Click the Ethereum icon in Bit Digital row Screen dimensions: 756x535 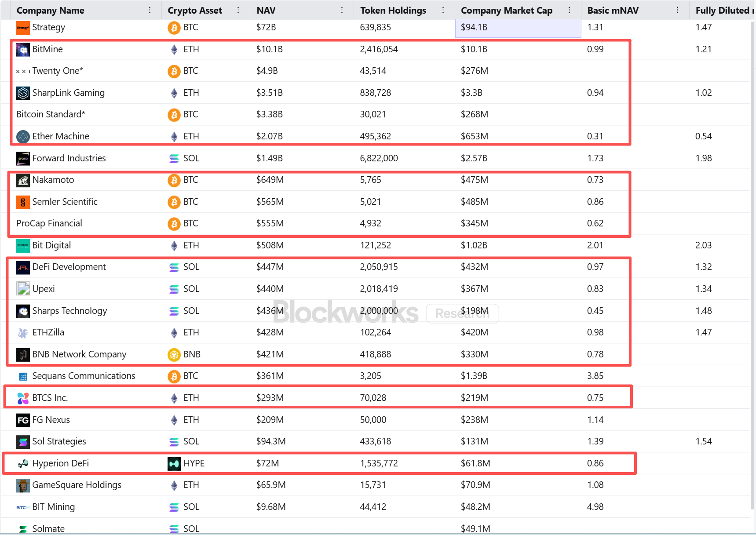pyautogui.click(x=174, y=246)
